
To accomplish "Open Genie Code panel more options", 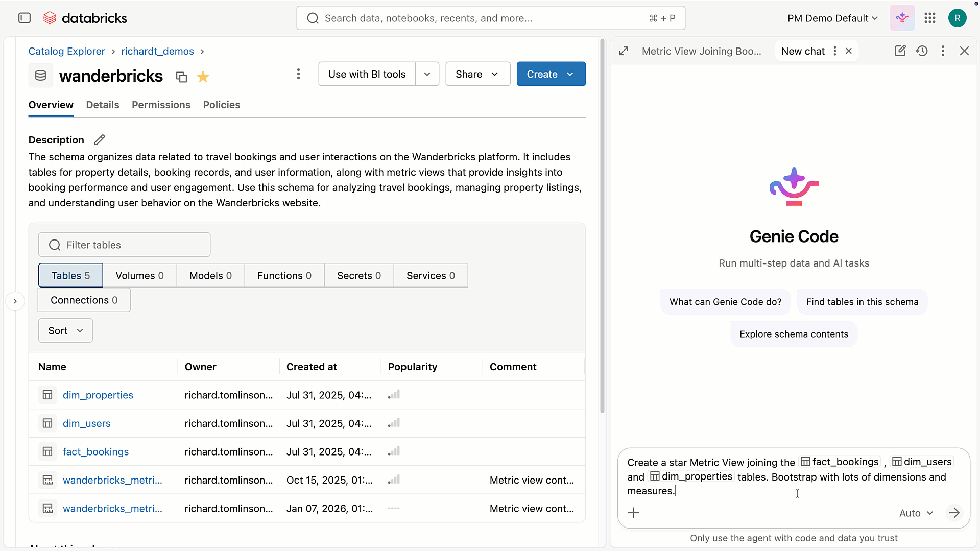I will 943,51.
